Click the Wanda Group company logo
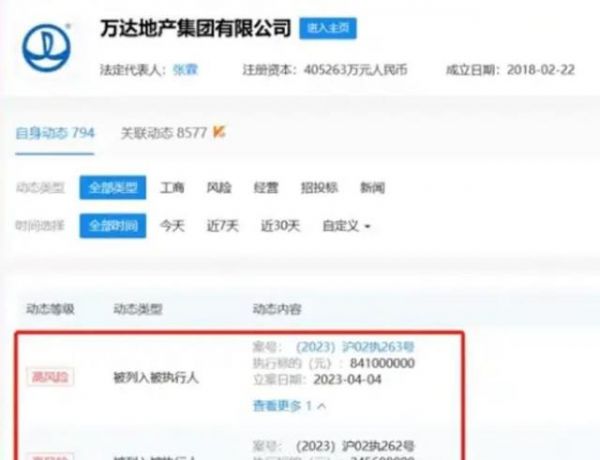 click(47, 48)
